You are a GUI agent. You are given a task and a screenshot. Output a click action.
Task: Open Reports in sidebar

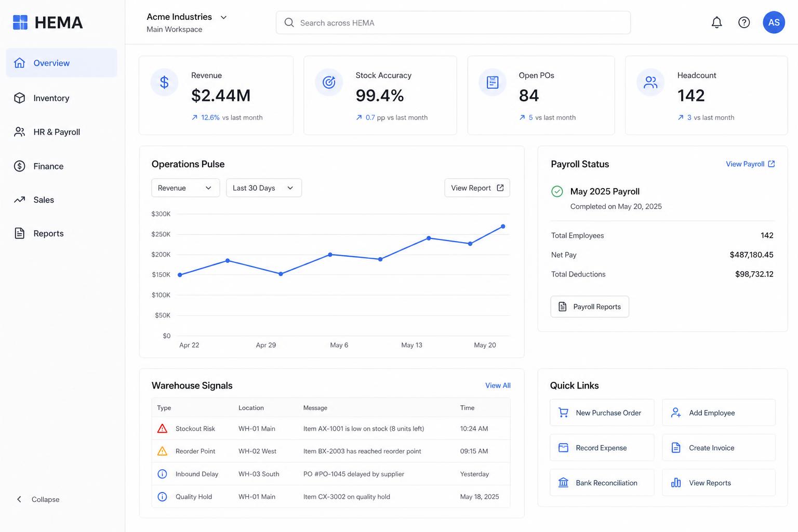[61, 233]
